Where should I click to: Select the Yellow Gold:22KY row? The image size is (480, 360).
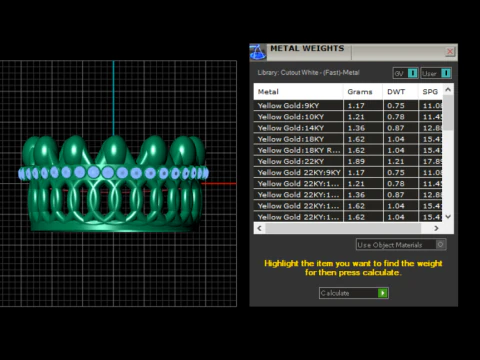point(348,161)
